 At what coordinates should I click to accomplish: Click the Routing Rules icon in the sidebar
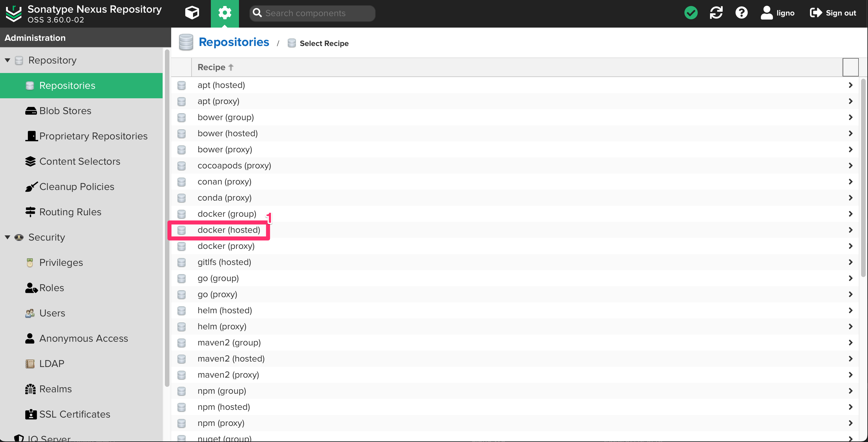(31, 212)
